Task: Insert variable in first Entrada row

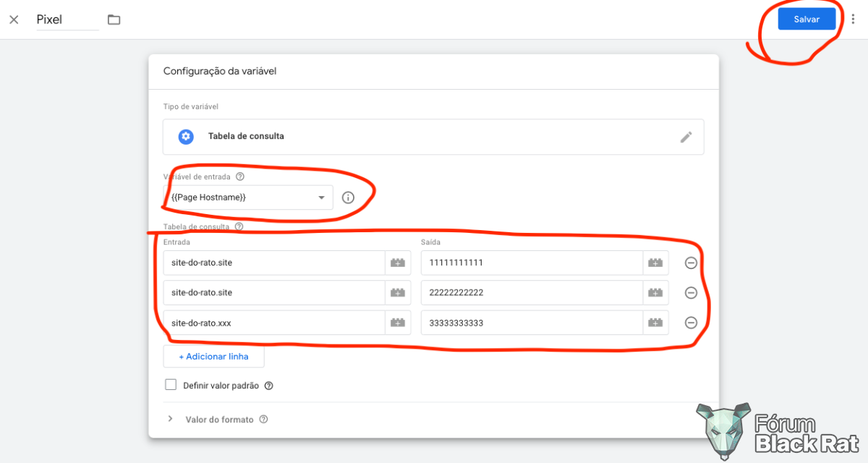Action: [x=398, y=263]
